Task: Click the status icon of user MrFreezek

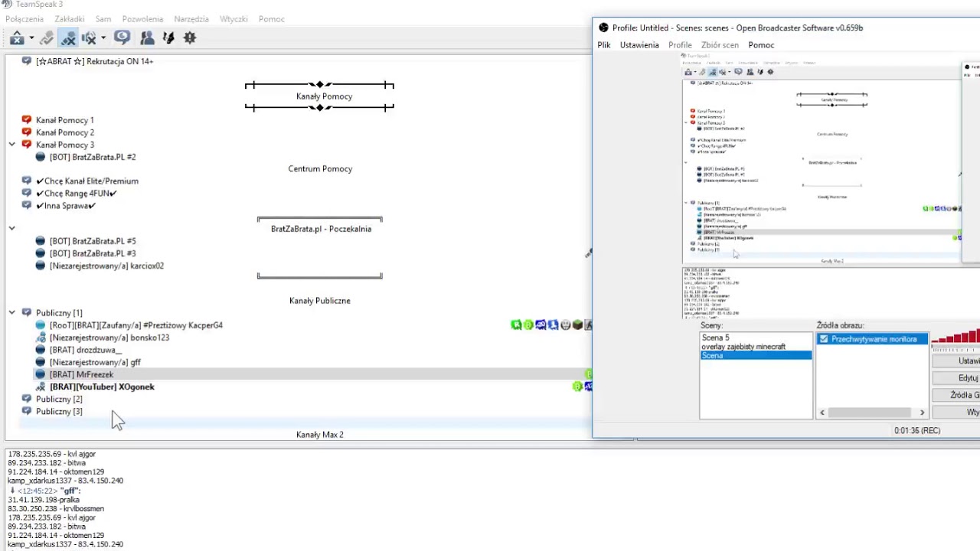Action: (41, 374)
